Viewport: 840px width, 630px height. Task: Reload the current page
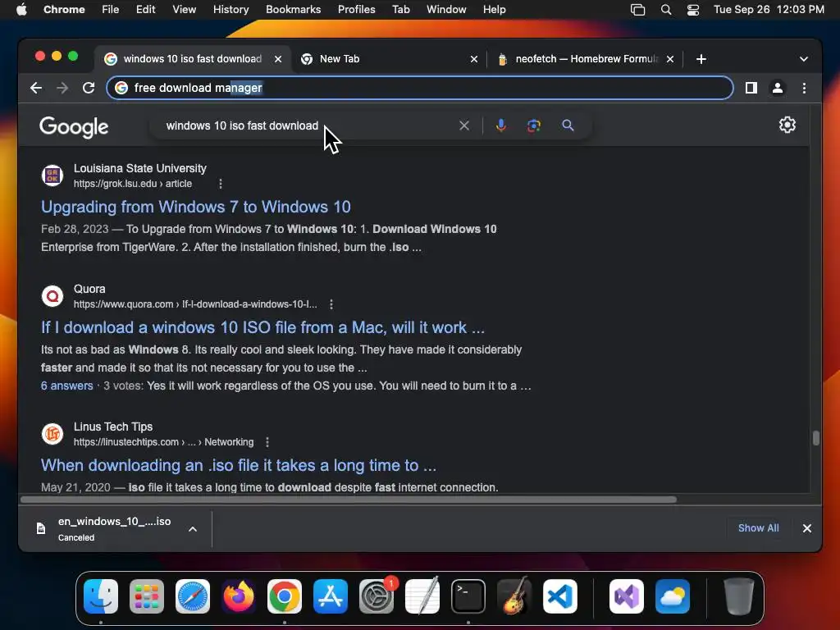coord(89,88)
